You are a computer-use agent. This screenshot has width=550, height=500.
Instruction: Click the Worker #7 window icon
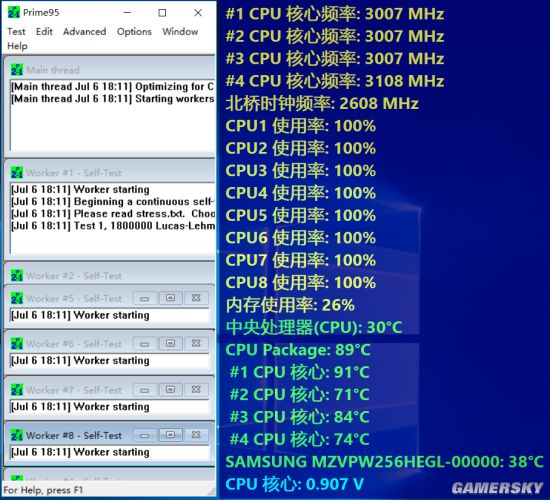(16, 390)
